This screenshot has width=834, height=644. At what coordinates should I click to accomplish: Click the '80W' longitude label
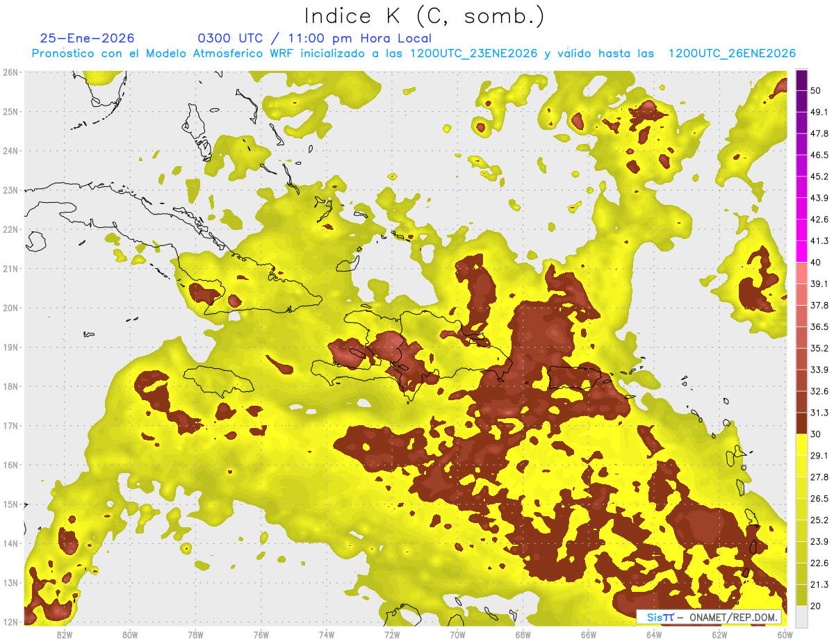(x=130, y=634)
